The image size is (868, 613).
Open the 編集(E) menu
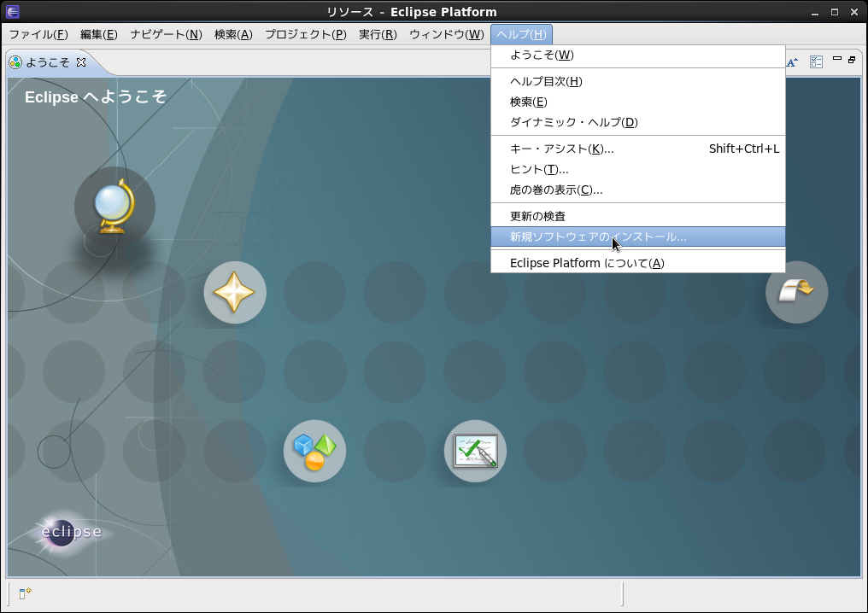click(x=98, y=34)
